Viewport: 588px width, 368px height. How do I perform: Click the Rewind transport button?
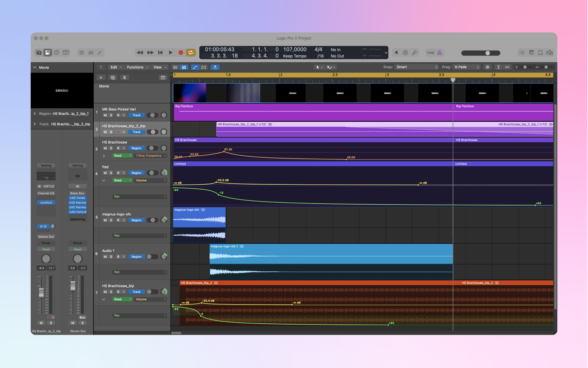coord(140,53)
